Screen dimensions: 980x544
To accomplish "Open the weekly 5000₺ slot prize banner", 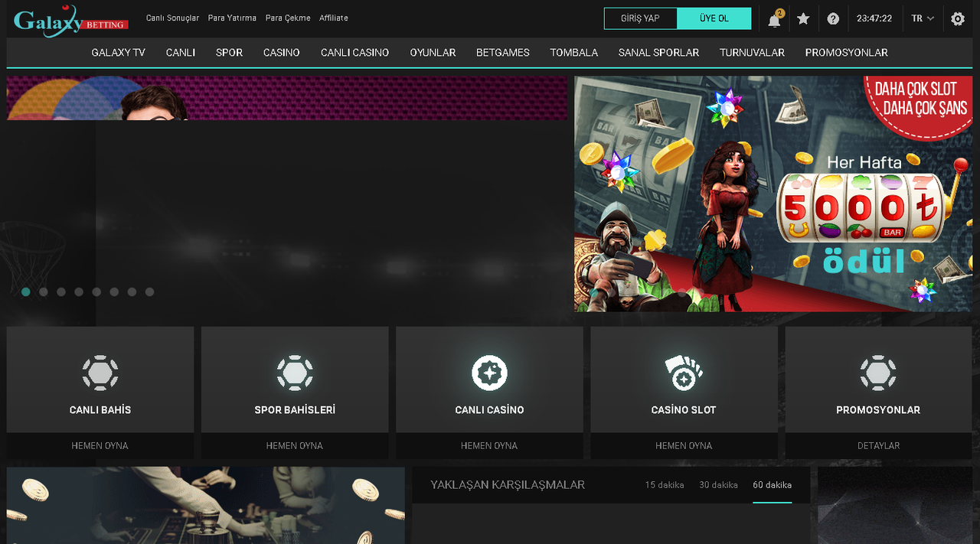I will coord(773,194).
